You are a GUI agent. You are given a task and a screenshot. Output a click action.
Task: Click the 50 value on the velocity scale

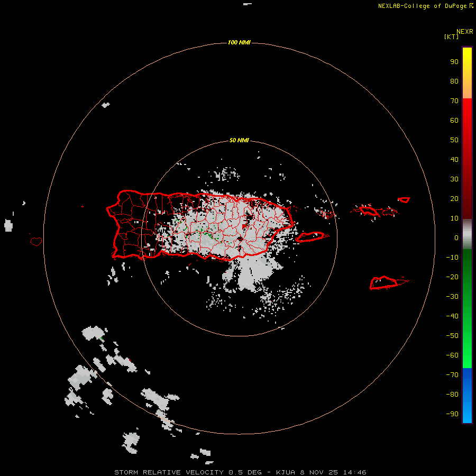click(454, 140)
